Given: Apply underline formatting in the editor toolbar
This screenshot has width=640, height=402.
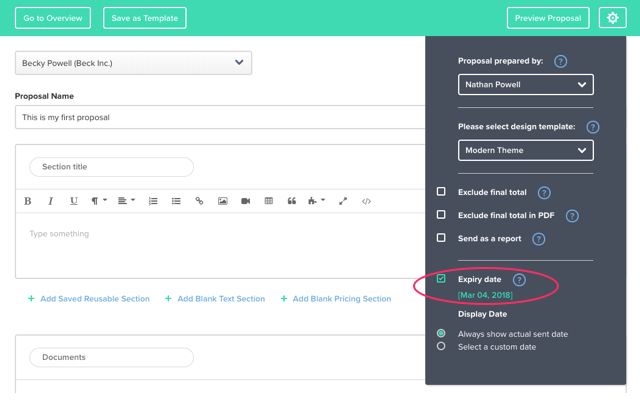Looking at the screenshot, I should 73,201.
